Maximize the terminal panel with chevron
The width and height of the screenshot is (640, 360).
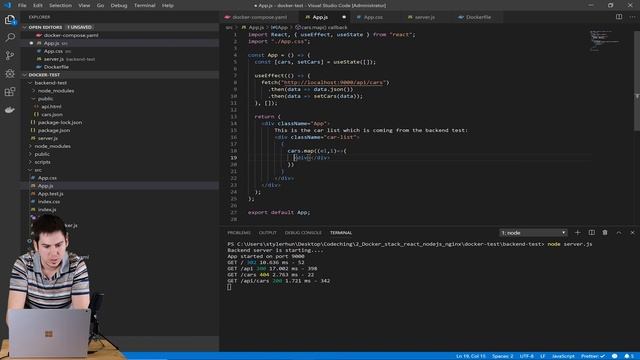tap(619, 233)
